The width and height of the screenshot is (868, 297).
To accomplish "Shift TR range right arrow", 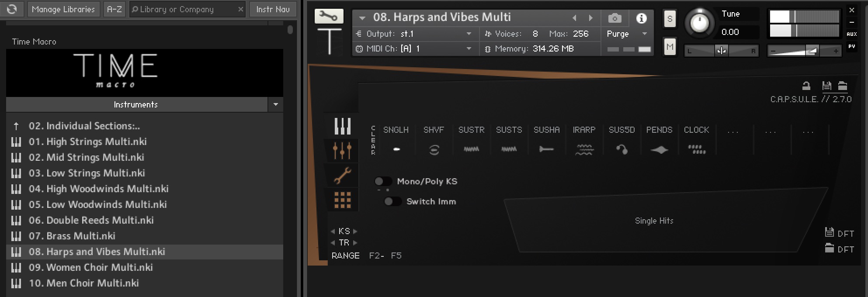I will 355,243.
